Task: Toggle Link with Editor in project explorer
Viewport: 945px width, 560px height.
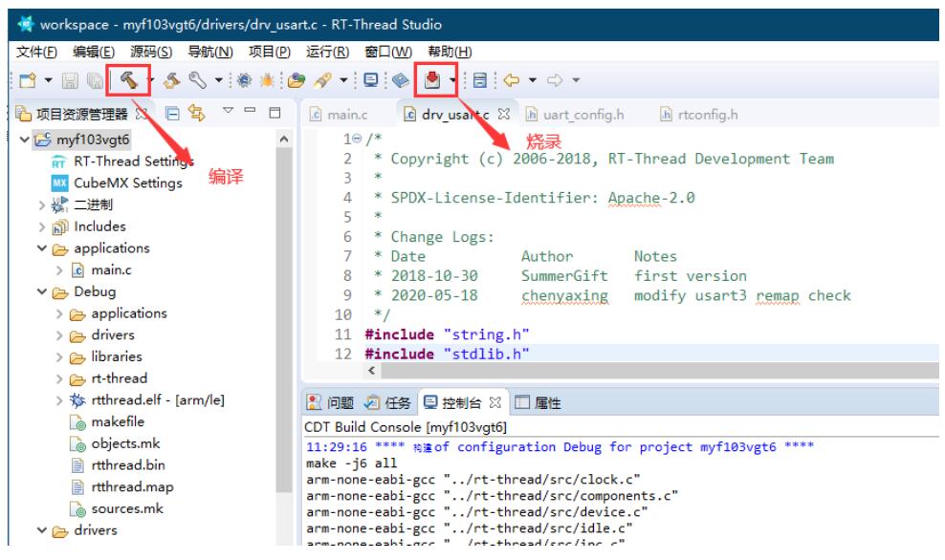Action: pyautogui.click(x=196, y=113)
